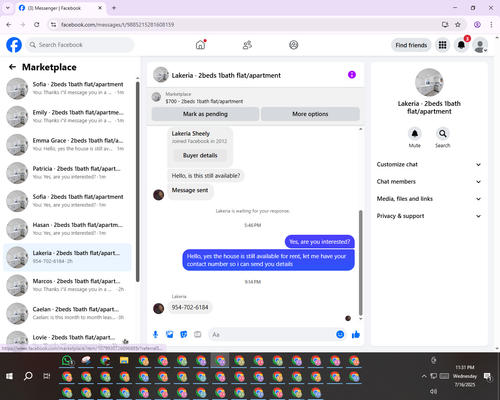Record a voice clip with microphone icon
The width and height of the screenshot is (500, 400).
pyautogui.click(x=155, y=334)
